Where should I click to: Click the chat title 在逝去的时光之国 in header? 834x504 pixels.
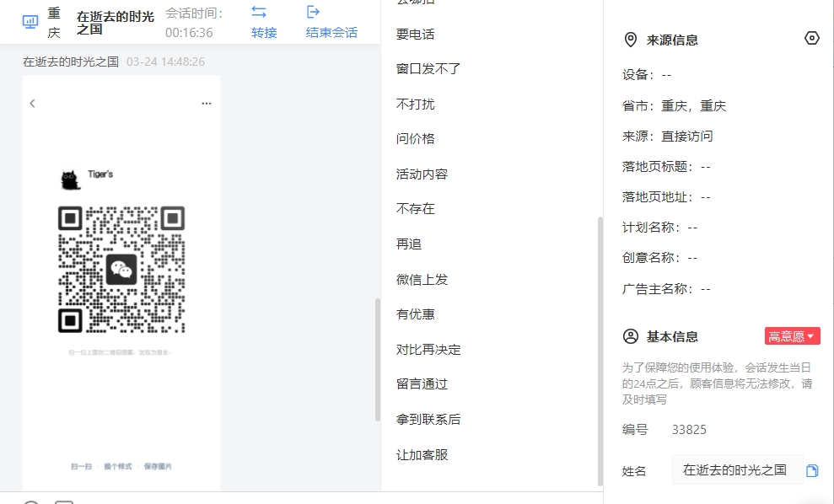click(x=116, y=23)
